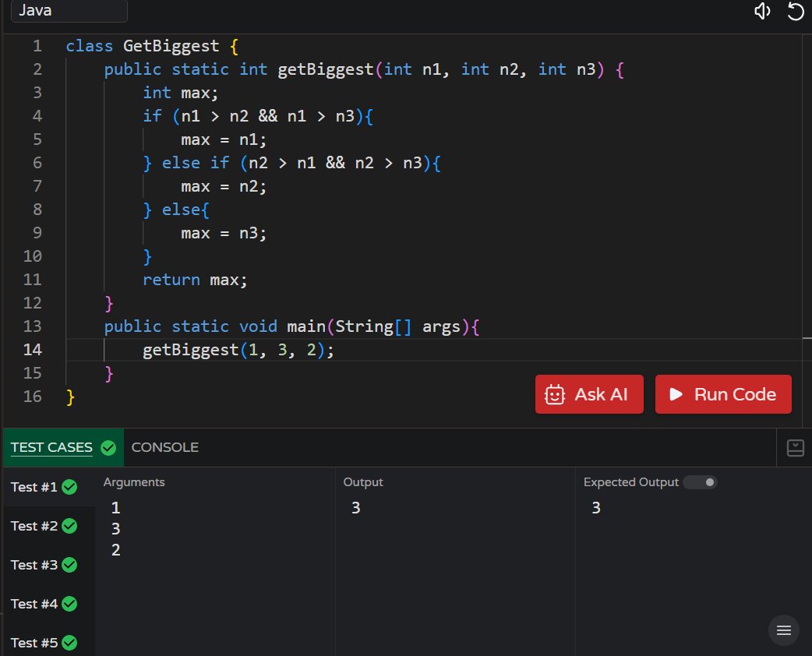Click the Arguments column header
The height and width of the screenshot is (656, 812).
pyautogui.click(x=134, y=482)
